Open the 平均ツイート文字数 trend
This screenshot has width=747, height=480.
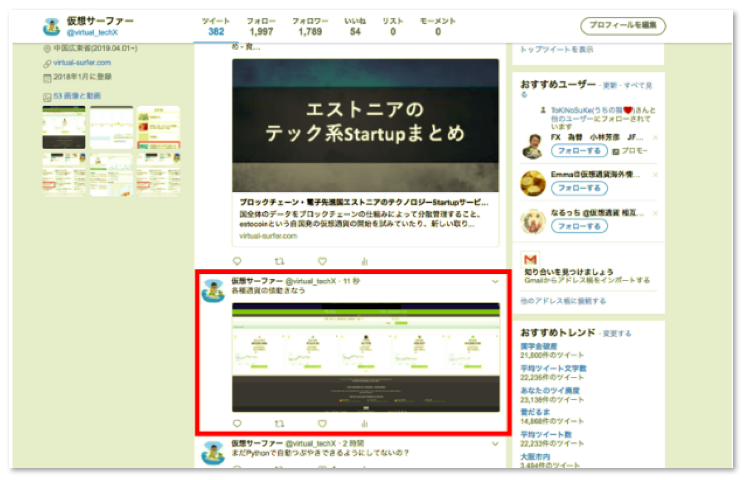tap(553, 369)
